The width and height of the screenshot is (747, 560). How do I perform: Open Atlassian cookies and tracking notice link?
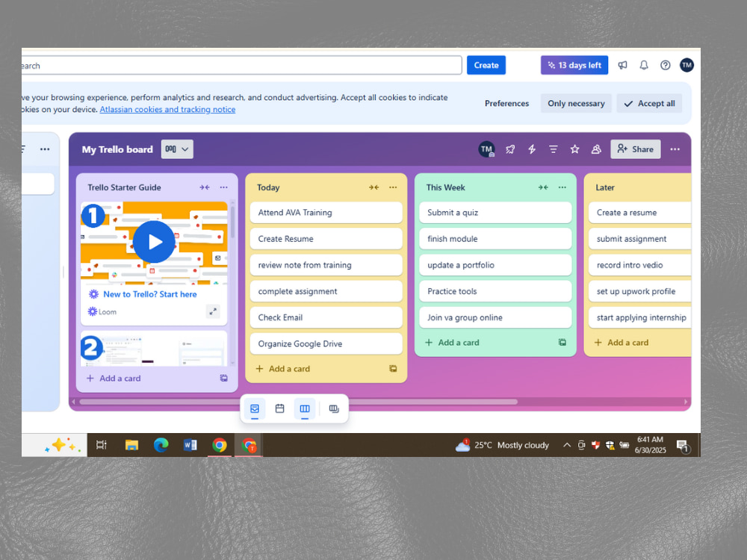(167, 109)
